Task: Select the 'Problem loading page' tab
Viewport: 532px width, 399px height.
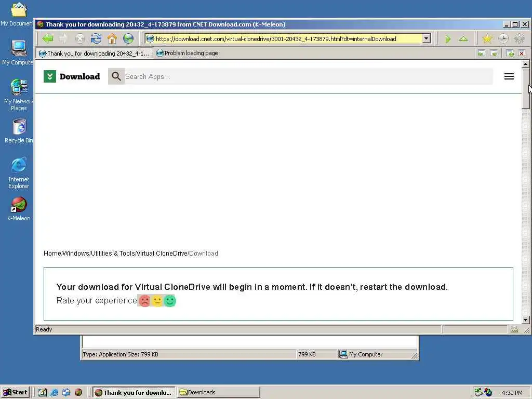Action: [187, 54]
